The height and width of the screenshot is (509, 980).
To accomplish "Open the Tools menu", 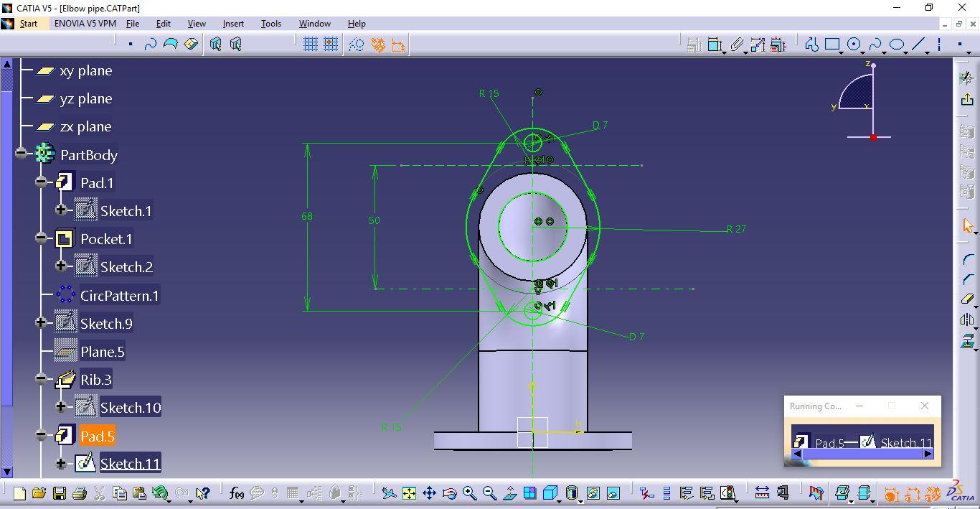I will tap(270, 24).
